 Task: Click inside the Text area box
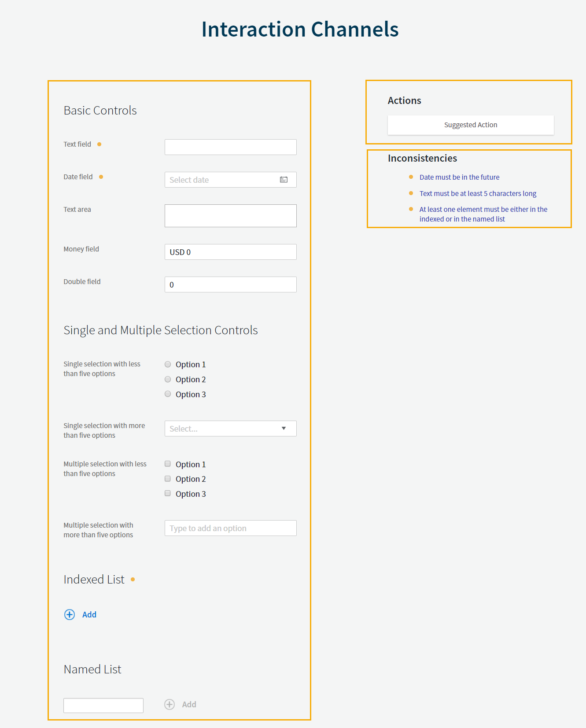230,216
